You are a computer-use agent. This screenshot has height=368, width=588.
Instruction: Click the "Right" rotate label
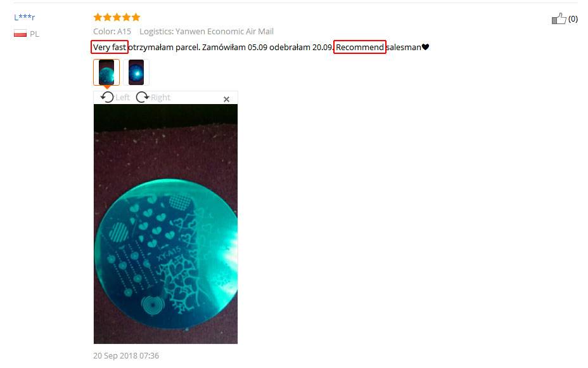tap(160, 98)
